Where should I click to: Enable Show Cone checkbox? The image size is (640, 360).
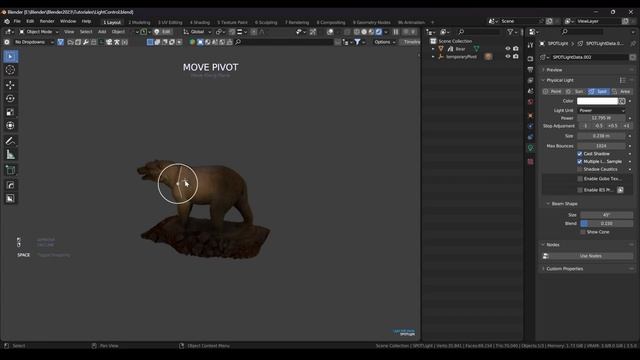583,232
